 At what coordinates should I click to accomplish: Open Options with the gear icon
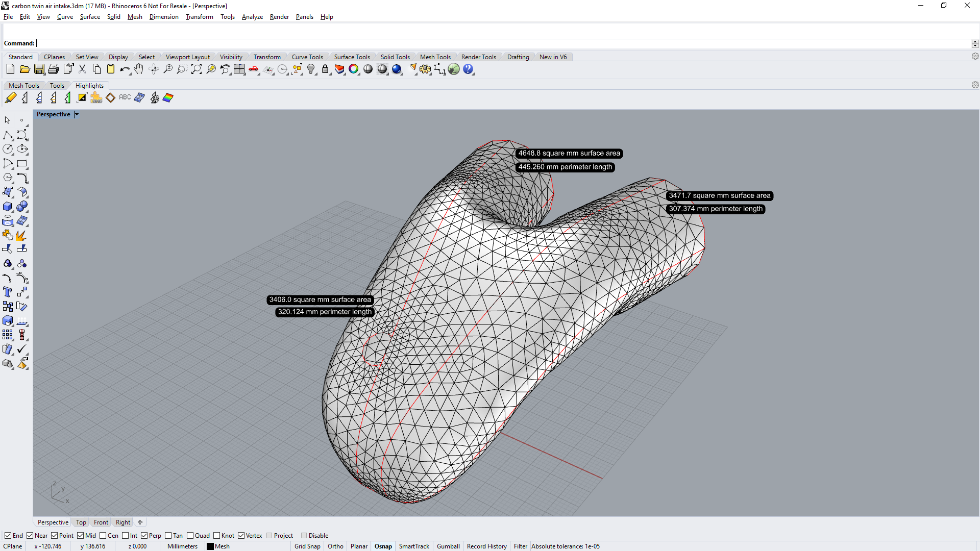coord(425,69)
